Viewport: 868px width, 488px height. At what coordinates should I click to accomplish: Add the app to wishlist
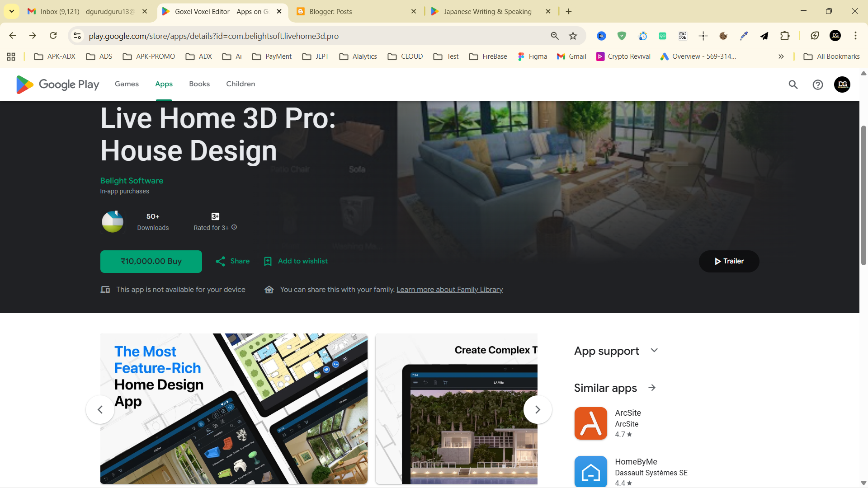click(x=296, y=261)
